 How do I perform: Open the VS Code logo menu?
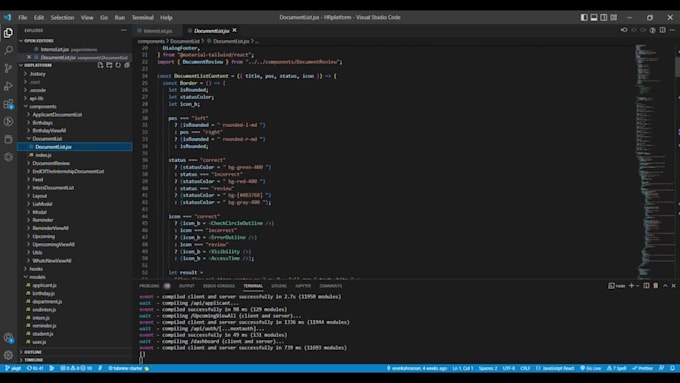tap(7, 17)
